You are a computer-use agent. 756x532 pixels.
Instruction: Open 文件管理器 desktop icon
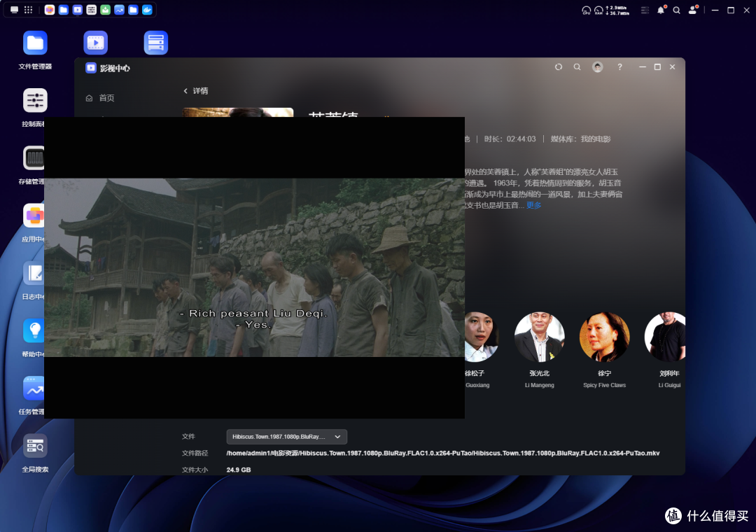35,43
